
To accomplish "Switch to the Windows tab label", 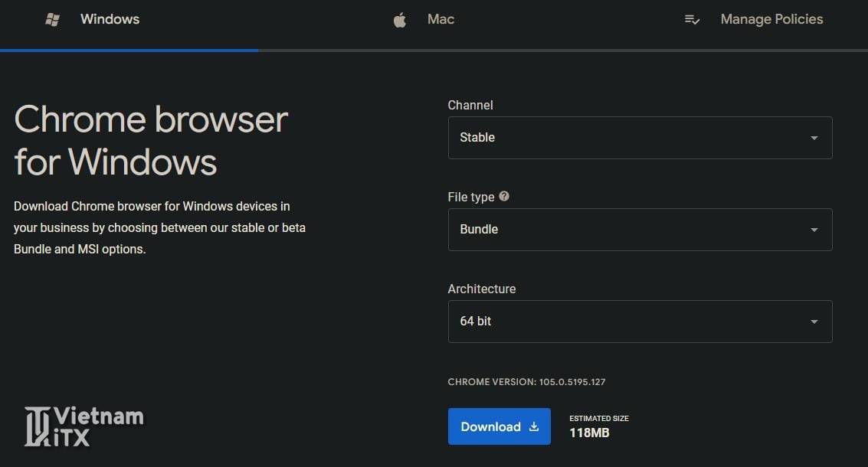I will 110,19.
